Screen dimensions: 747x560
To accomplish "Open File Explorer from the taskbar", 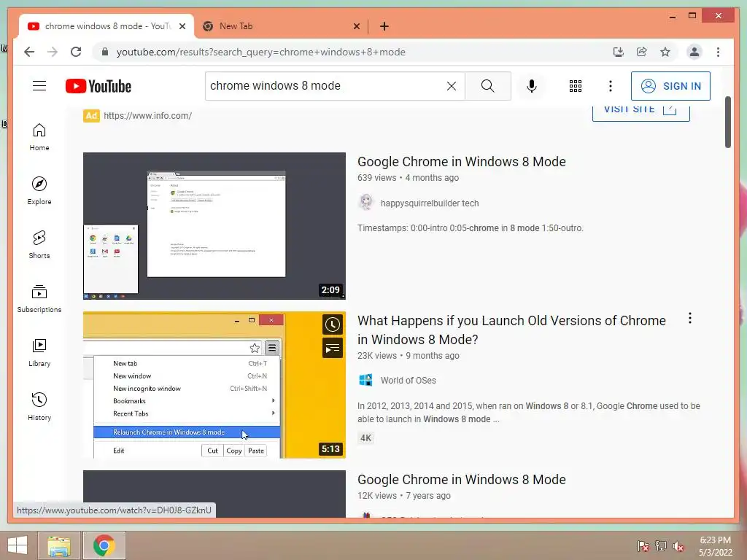I will pos(59,545).
